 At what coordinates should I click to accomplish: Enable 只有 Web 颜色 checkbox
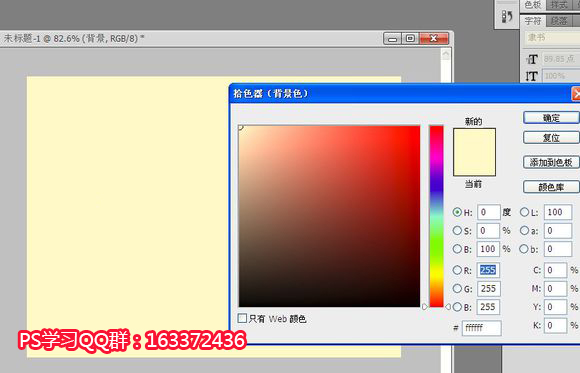point(242,318)
